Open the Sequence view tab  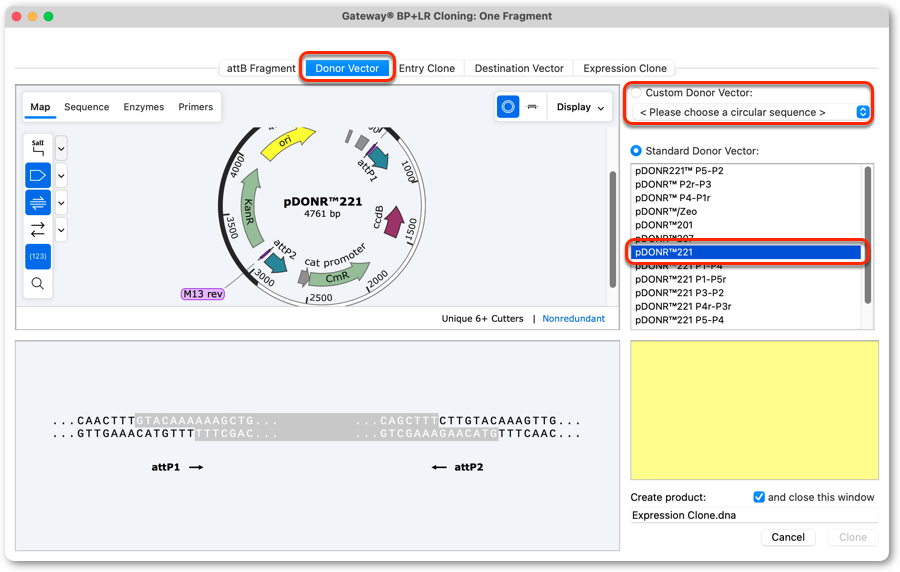87,107
